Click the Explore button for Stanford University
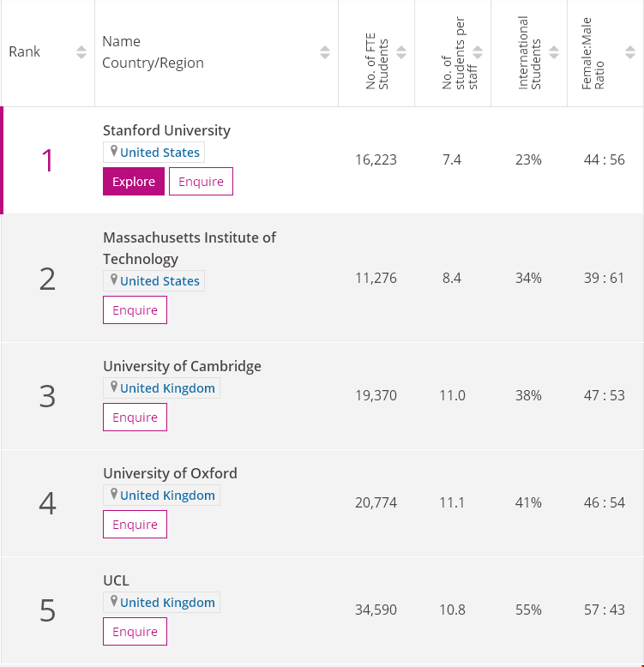 [134, 182]
